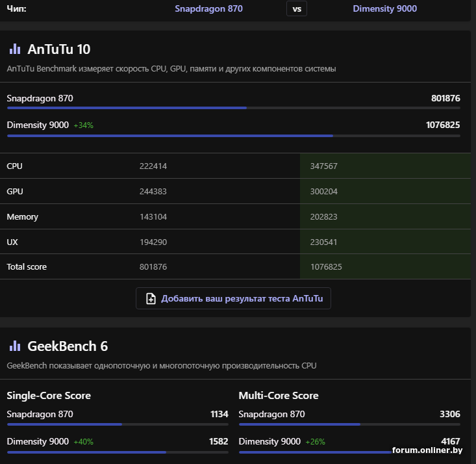Open the Dimensity 9000 chip link

click(x=384, y=8)
